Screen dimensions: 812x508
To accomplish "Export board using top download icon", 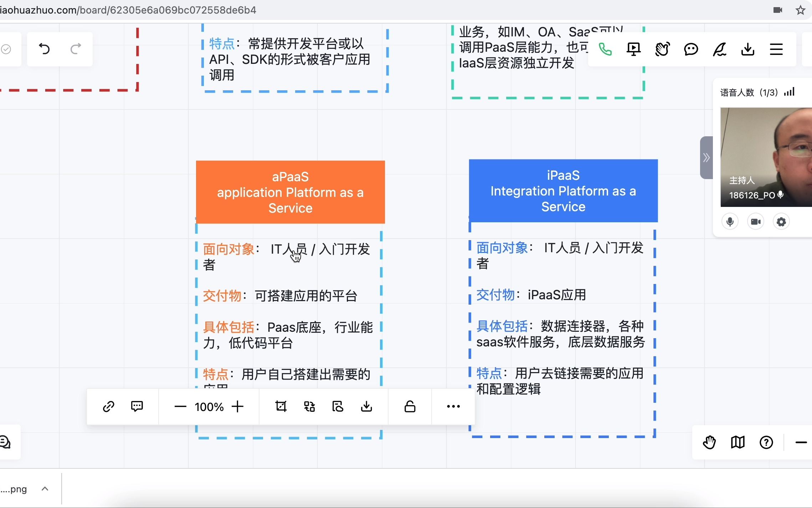I will 748,49.
